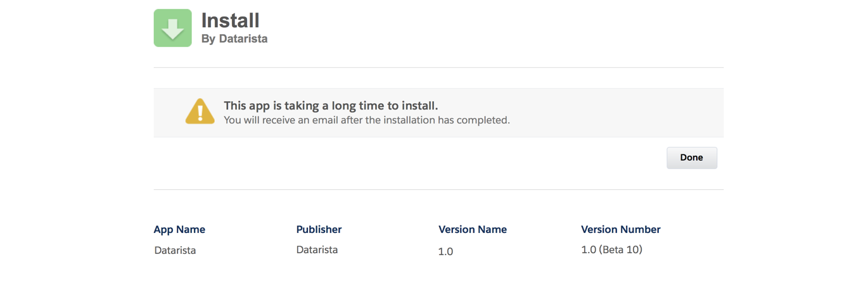Select the 1.0 Version Name value
868x288 pixels.
tap(445, 251)
